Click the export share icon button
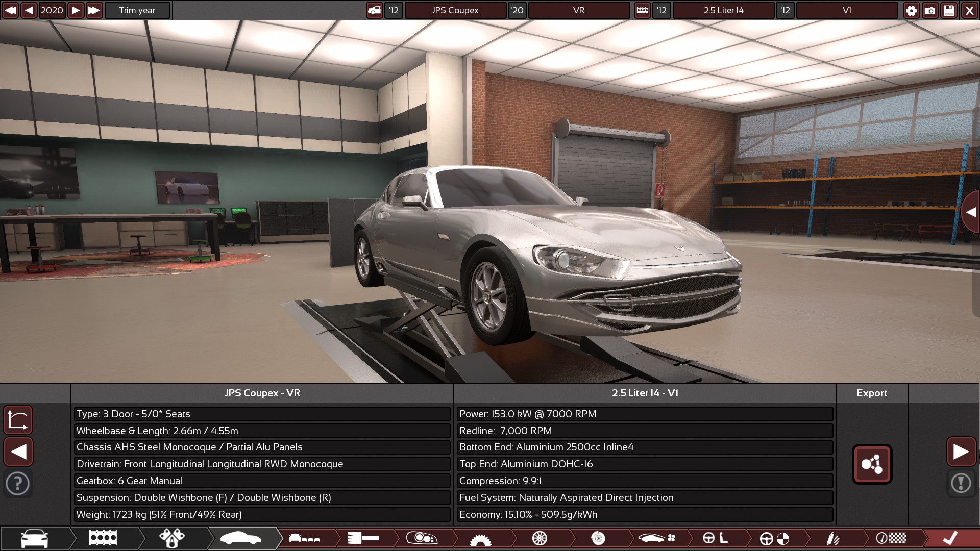980x551 pixels. [x=872, y=464]
